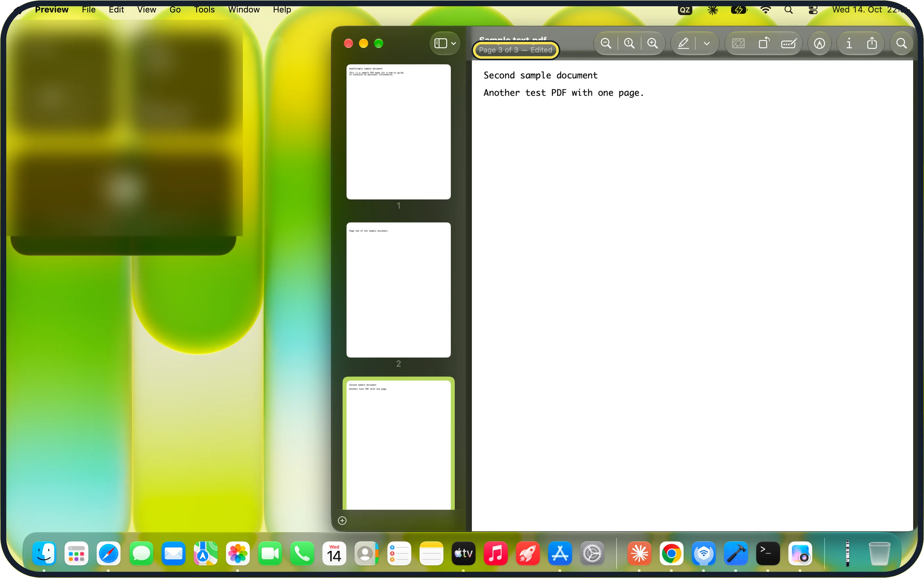
Task: Click the "Second sample document" text line
Action: click(x=540, y=75)
